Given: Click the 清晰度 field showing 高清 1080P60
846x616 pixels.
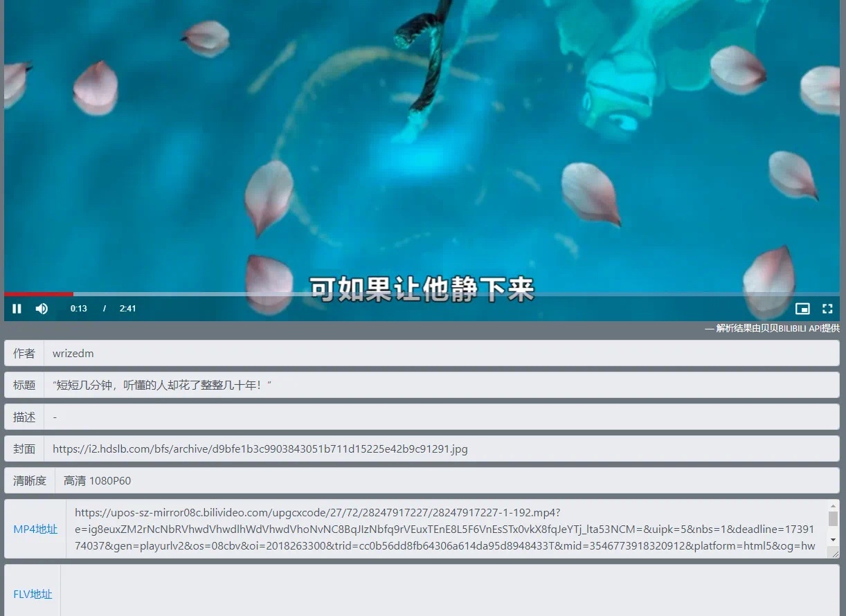Looking at the screenshot, I should tap(447, 480).
